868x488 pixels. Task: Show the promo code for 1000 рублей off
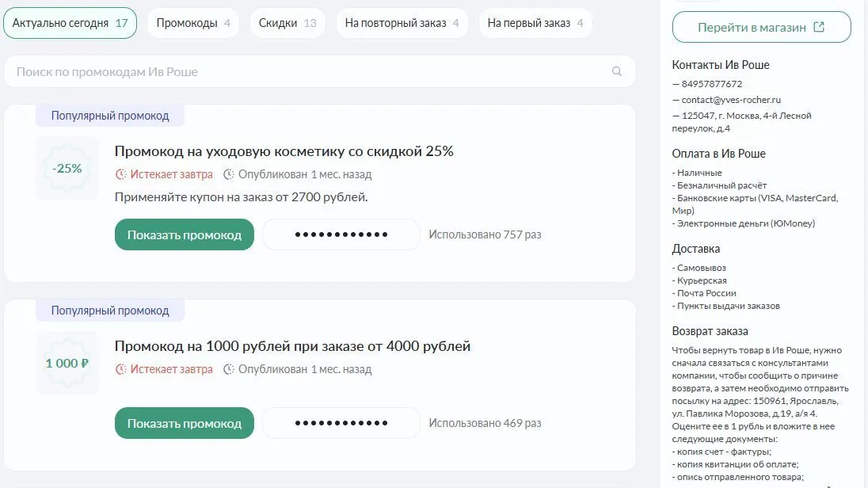click(x=184, y=423)
